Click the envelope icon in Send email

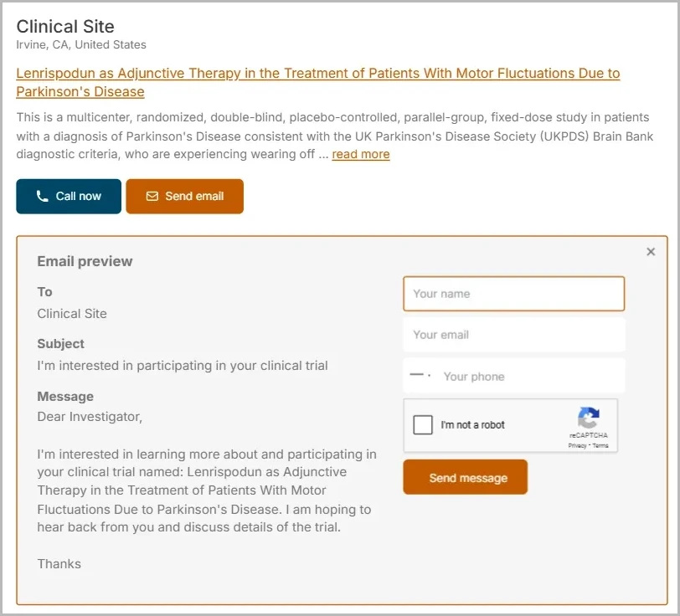(152, 197)
